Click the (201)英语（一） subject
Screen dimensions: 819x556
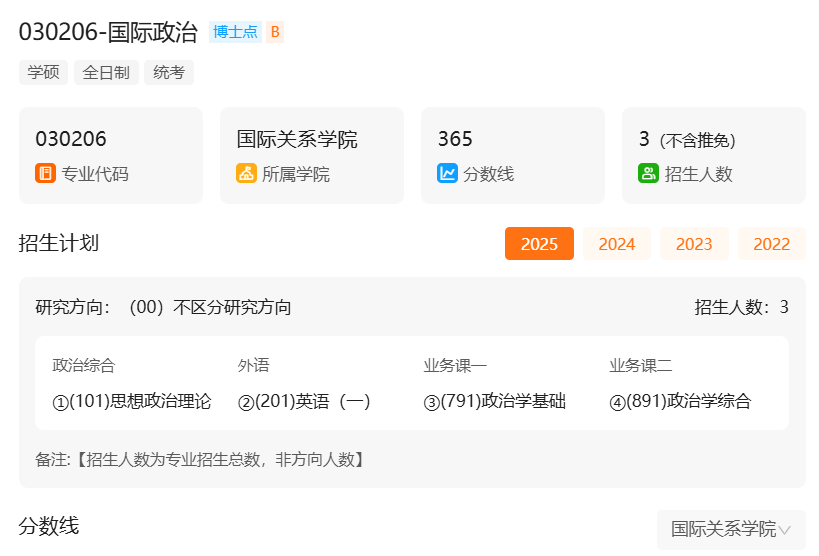click(304, 402)
